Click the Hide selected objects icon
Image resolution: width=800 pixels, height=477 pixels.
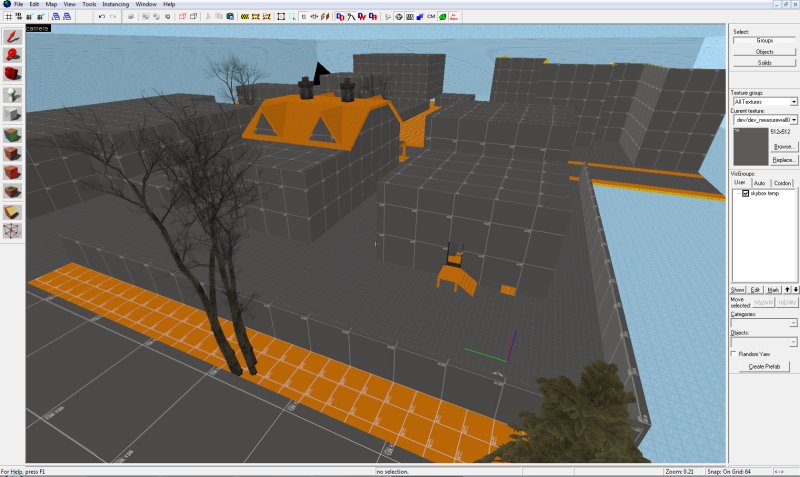(182, 16)
